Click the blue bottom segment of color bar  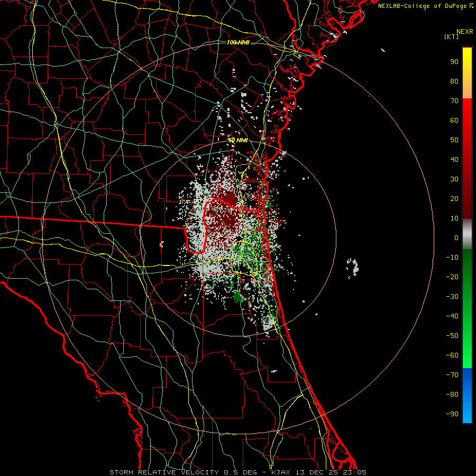(x=467, y=395)
